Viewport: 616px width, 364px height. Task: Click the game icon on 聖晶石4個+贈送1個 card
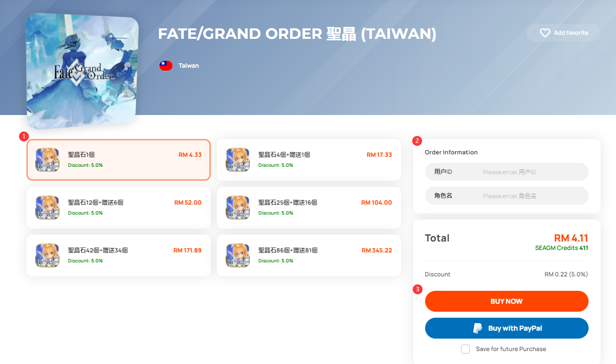click(238, 160)
